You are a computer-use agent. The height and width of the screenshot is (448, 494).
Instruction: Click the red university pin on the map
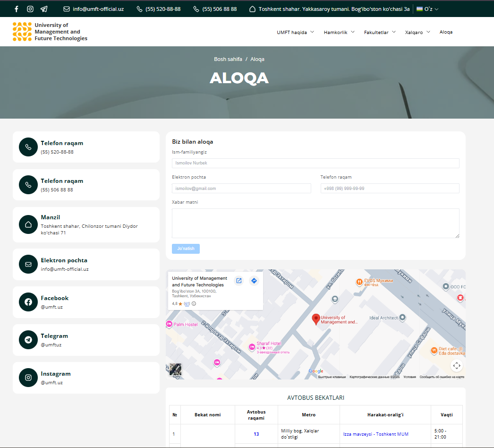[x=315, y=319]
